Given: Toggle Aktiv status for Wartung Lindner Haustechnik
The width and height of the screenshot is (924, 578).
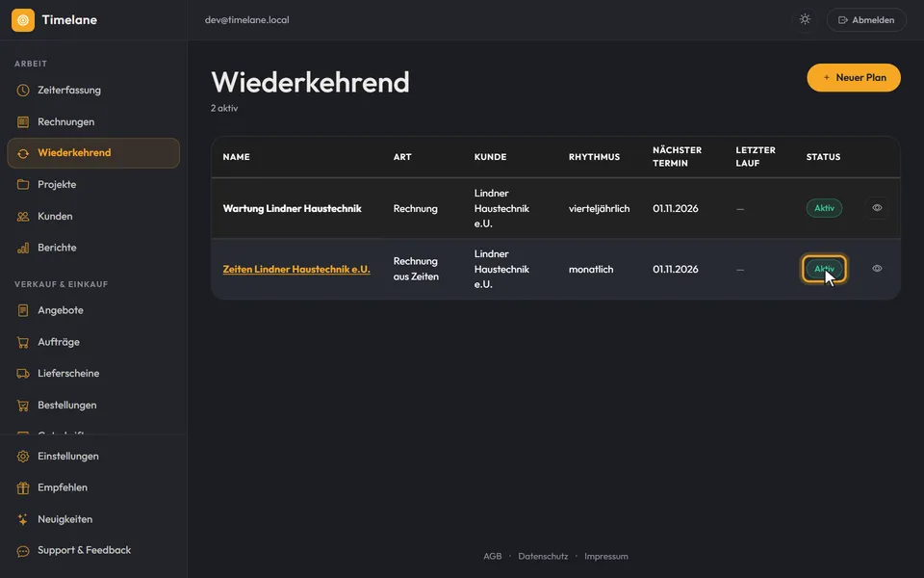Looking at the screenshot, I should pyautogui.click(x=824, y=208).
